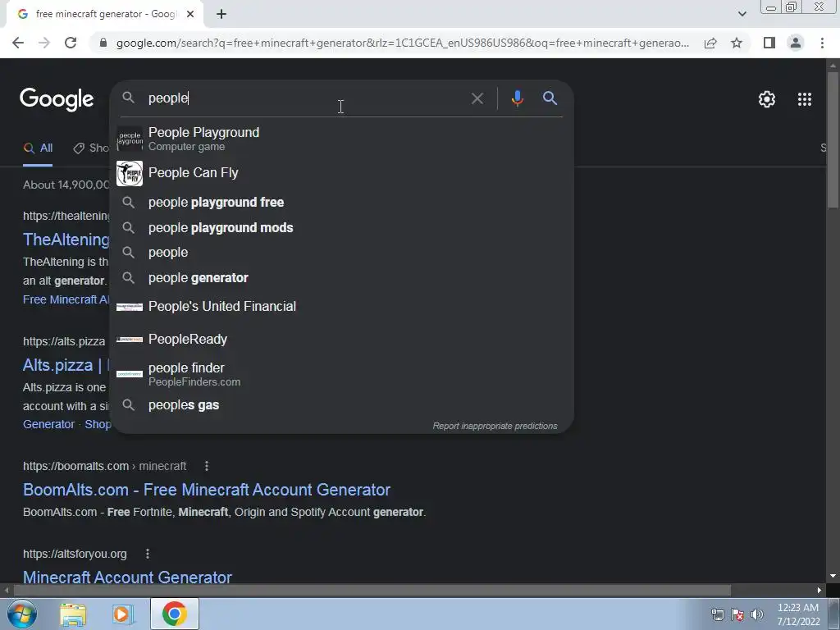The height and width of the screenshot is (630, 840).
Task: Click the browser forward arrow
Action: [44, 43]
